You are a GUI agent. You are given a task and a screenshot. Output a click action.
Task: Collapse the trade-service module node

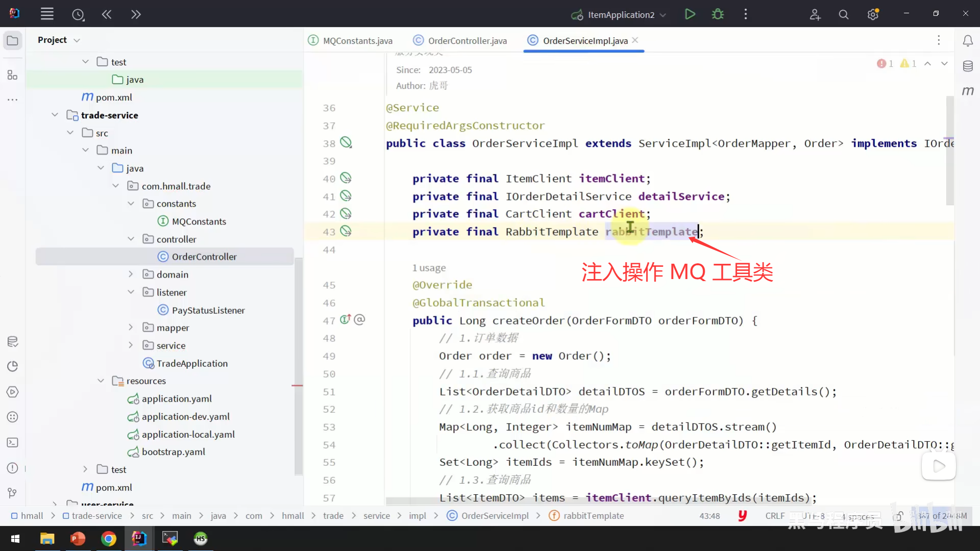pyautogui.click(x=55, y=115)
